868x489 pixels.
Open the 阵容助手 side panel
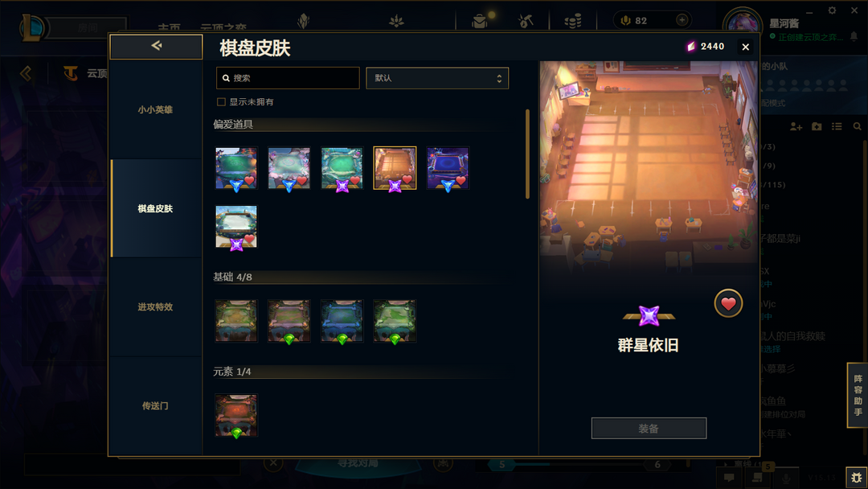coord(858,395)
